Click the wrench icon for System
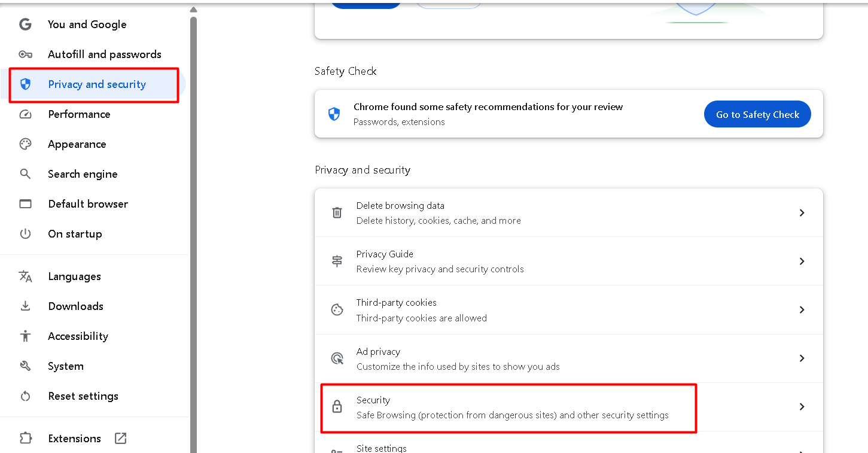The height and width of the screenshot is (453, 868). pyautogui.click(x=25, y=366)
